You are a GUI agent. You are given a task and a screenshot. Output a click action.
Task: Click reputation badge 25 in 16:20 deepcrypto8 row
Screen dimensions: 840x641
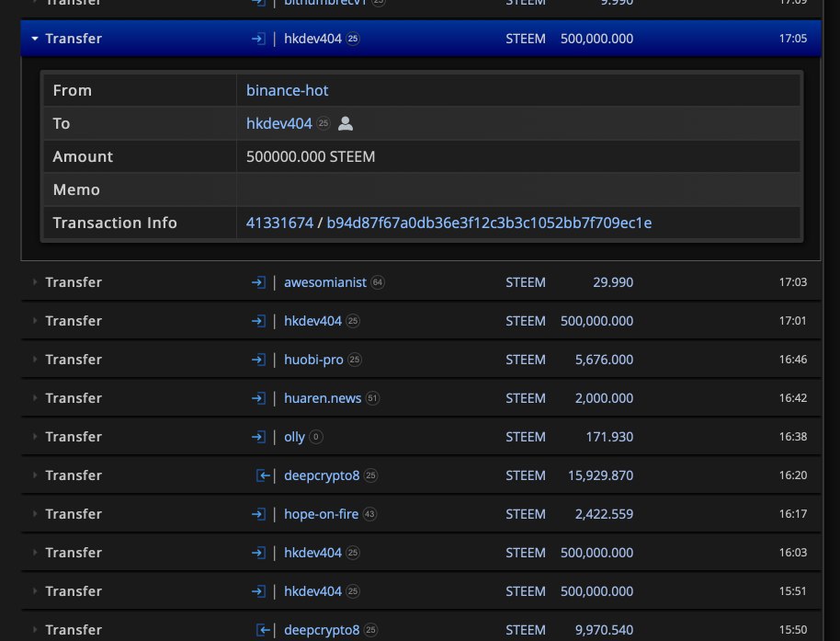click(x=370, y=475)
